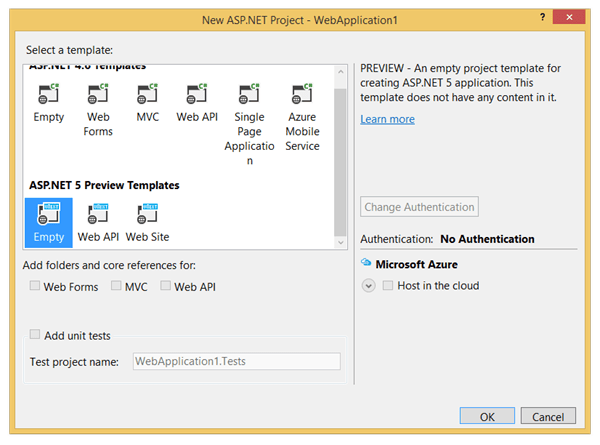Expand the Microsoft Azure options chevron

tap(368, 286)
